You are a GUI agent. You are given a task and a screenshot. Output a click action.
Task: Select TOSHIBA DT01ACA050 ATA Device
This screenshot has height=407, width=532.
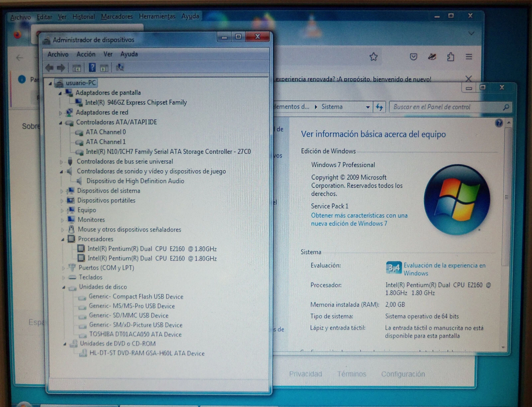[135, 334]
